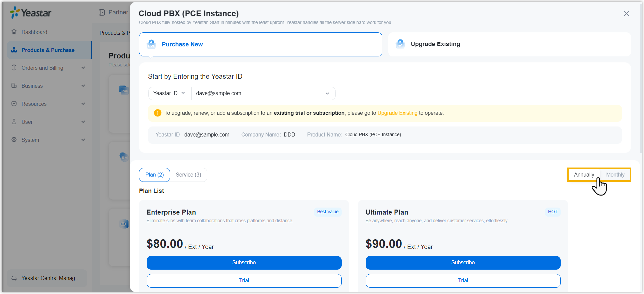Viewport: 644px width, 294px height.
Task: Click the Yeastar Central Management switch icon
Action: [x=14, y=278]
